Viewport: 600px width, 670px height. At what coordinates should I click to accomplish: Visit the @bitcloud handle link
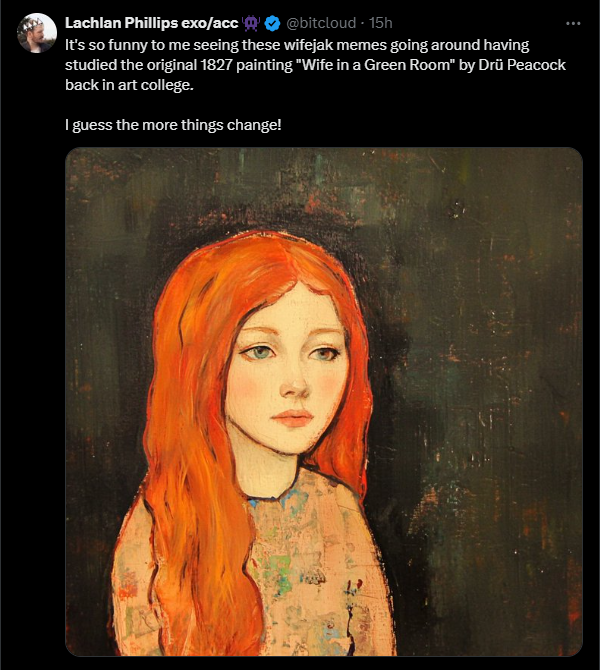[321, 23]
